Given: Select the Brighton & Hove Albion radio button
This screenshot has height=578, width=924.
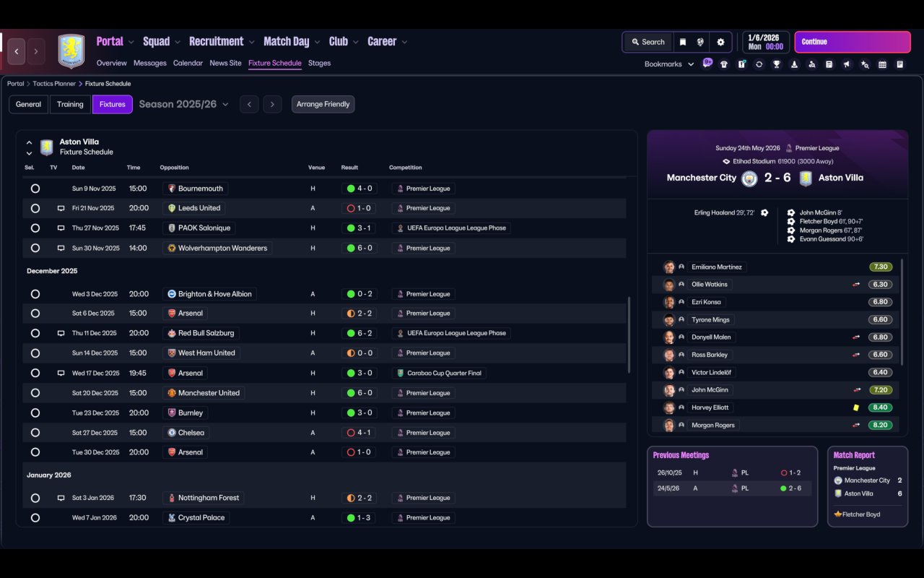Looking at the screenshot, I should pos(35,294).
